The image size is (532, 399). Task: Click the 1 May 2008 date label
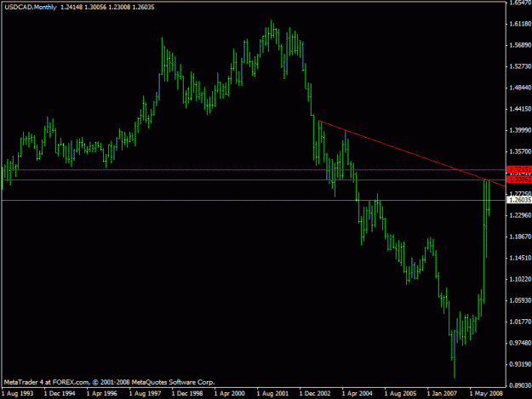pyautogui.click(x=486, y=394)
